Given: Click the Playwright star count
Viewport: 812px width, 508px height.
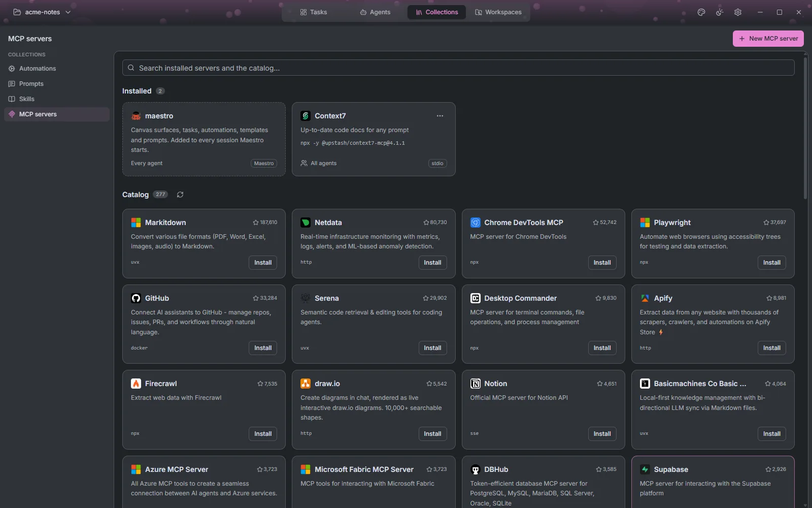Looking at the screenshot, I should 775,223.
